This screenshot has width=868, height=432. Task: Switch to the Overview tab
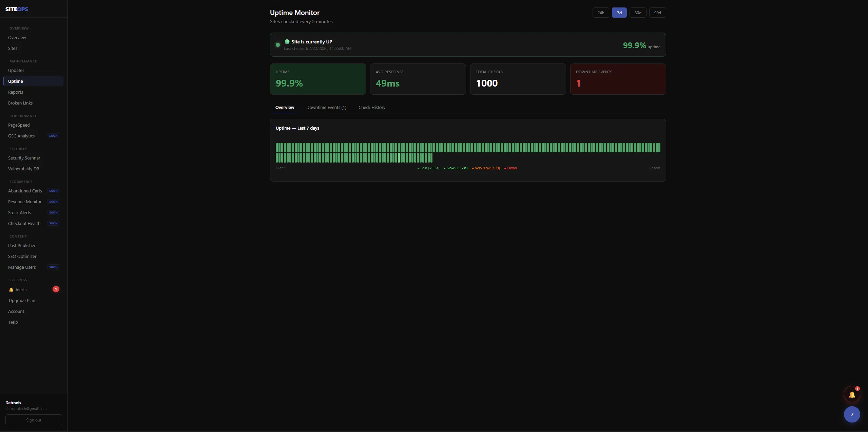click(285, 107)
